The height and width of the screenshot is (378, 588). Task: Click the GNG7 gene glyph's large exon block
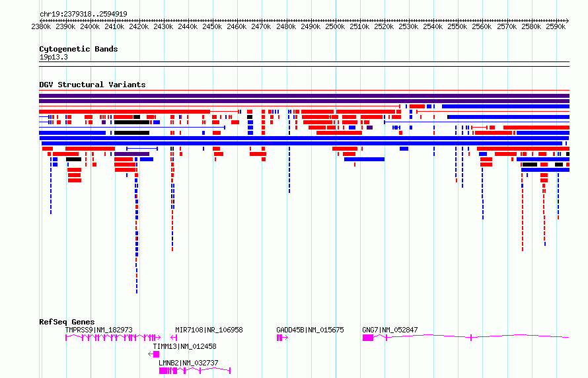pyautogui.click(x=368, y=338)
